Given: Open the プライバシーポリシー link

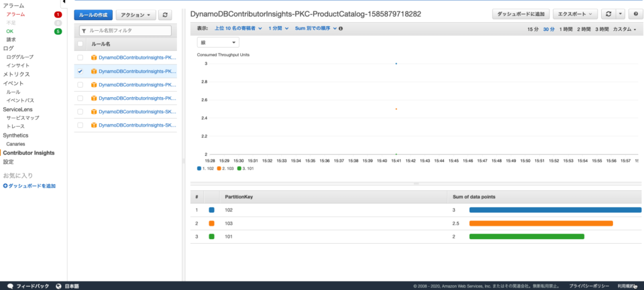Looking at the screenshot, I should (x=589, y=286).
